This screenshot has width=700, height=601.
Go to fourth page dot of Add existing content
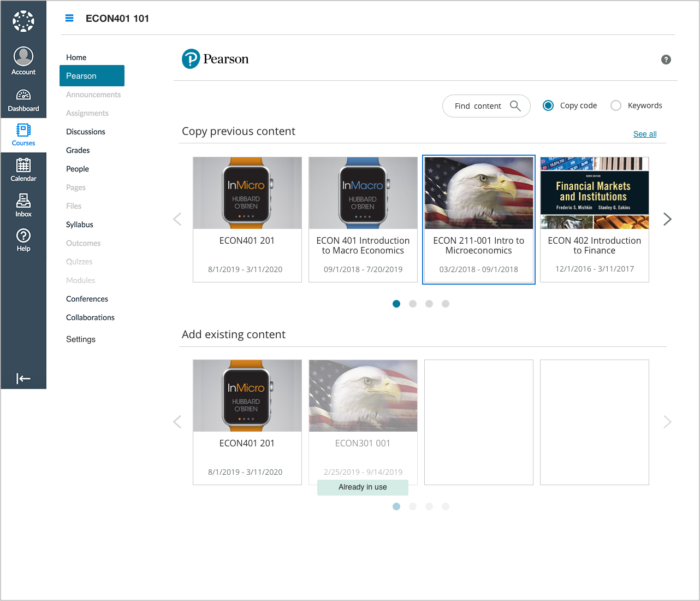pos(446,506)
